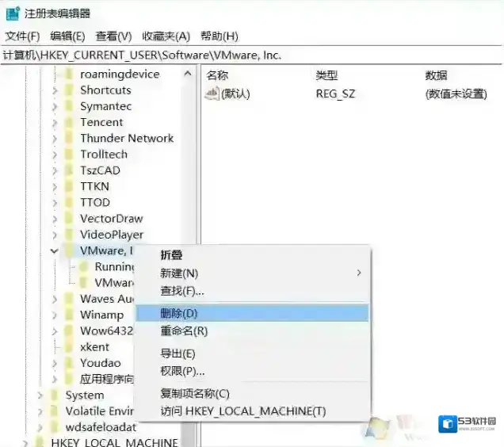Click the 名称 column header
This screenshot has height=447, width=504.
click(217, 75)
